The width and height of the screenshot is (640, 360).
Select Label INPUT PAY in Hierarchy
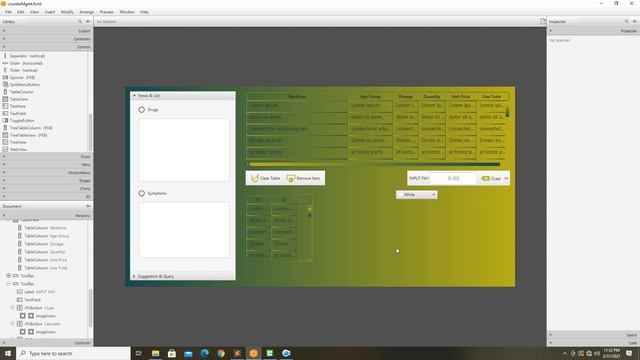point(36,292)
